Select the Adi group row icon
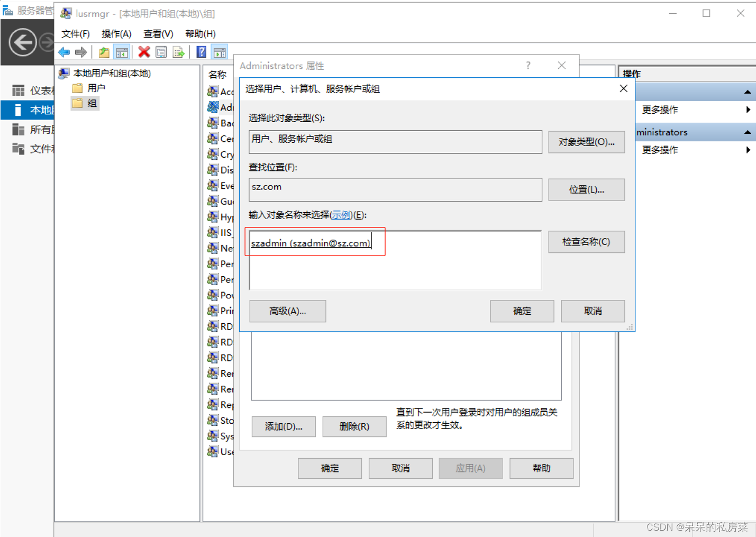The width and height of the screenshot is (756, 537). pos(213,107)
